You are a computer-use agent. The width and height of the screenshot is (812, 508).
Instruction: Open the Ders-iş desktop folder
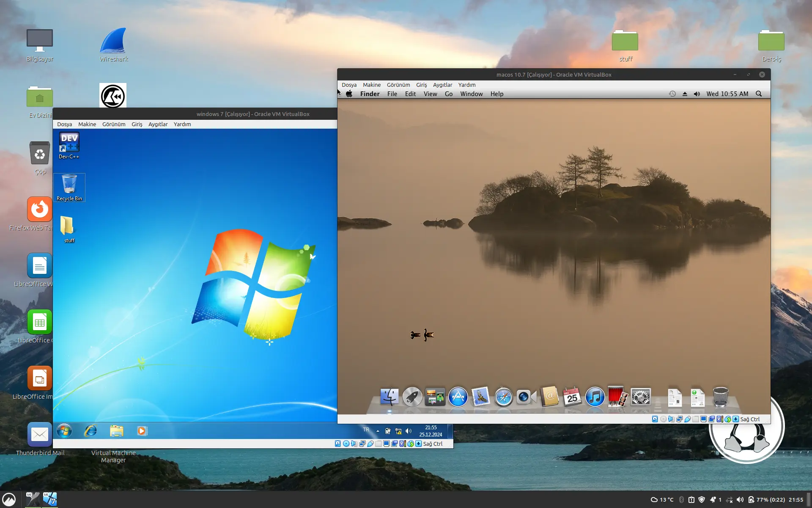click(x=771, y=46)
